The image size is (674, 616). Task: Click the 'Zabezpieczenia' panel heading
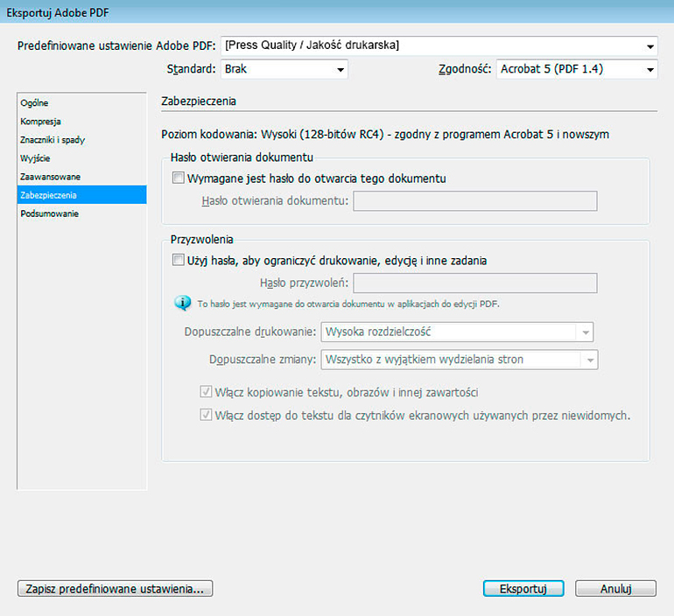199,101
